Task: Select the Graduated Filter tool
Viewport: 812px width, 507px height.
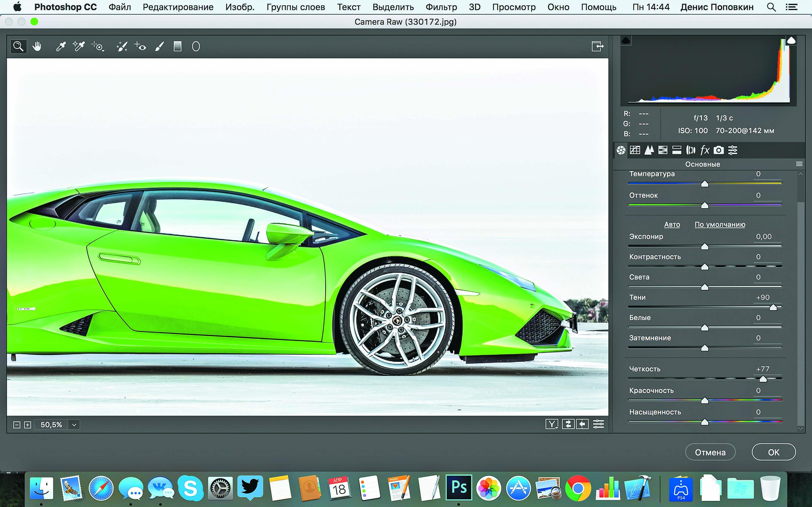Action: tap(177, 46)
